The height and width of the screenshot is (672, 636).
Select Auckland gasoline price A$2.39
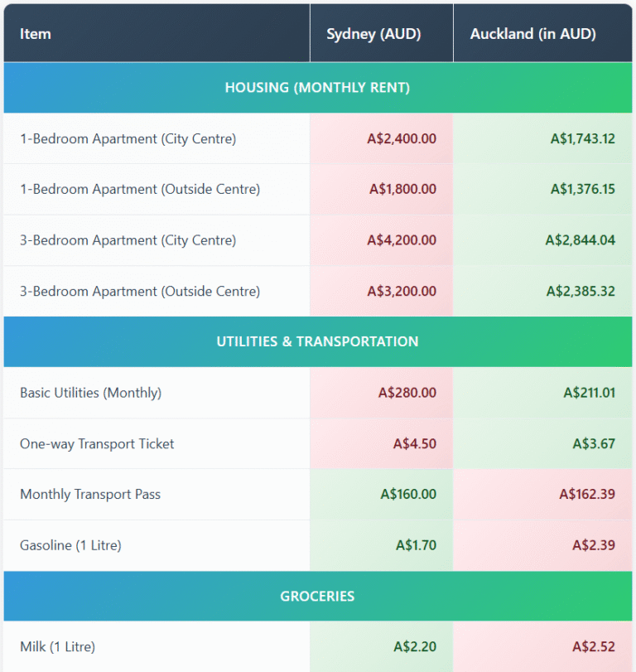pos(594,545)
